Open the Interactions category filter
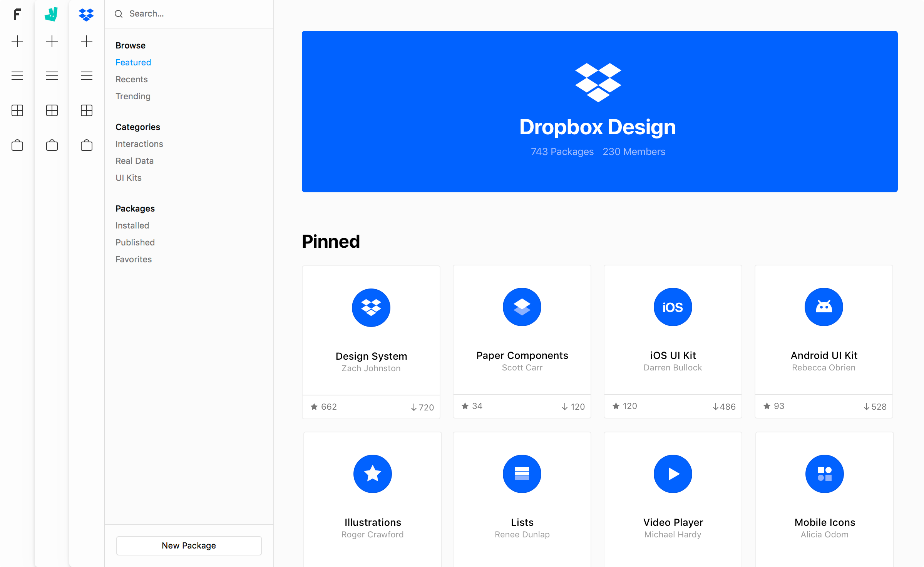Viewport: 924px width, 567px height. point(139,144)
